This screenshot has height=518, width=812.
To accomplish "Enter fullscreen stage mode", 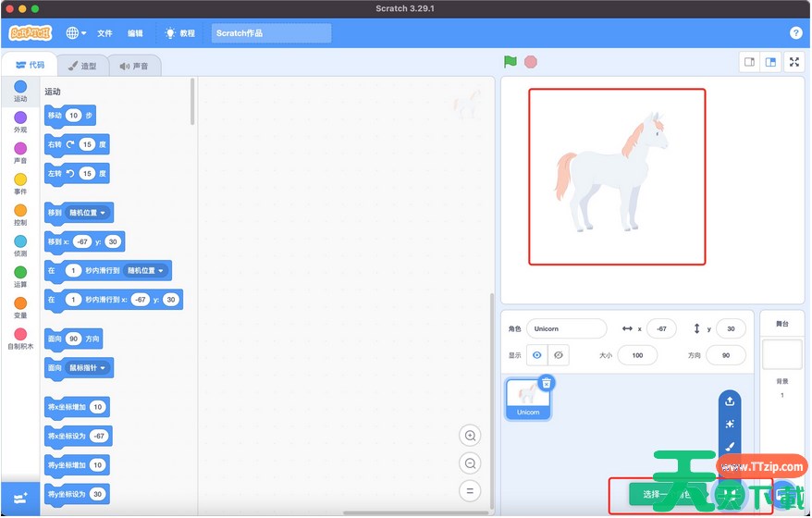I will [794, 62].
